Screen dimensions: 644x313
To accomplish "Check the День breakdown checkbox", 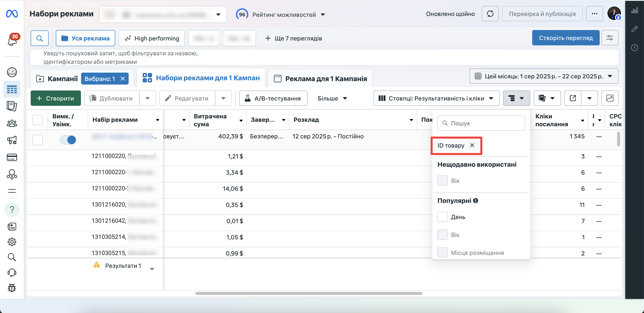I will (442, 217).
